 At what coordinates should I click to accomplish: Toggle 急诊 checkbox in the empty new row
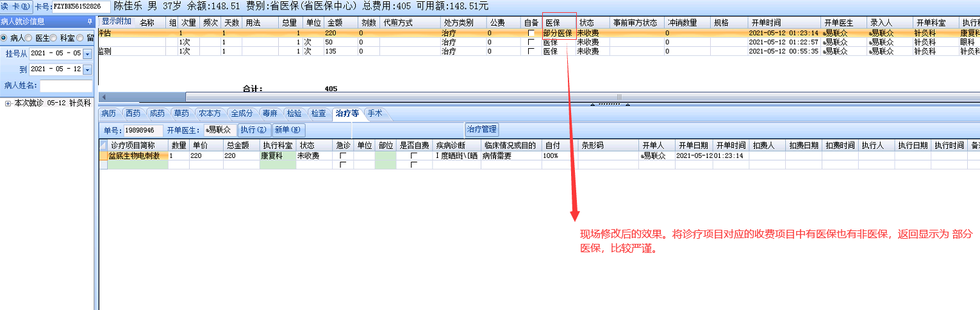pyautogui.click(x=343, y=165)
